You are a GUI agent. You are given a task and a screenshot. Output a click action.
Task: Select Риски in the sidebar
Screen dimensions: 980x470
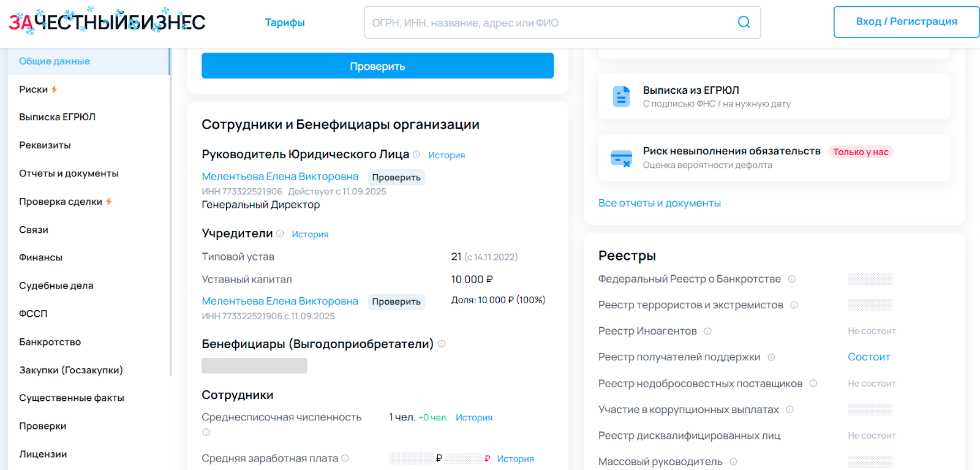coord(34,89)
